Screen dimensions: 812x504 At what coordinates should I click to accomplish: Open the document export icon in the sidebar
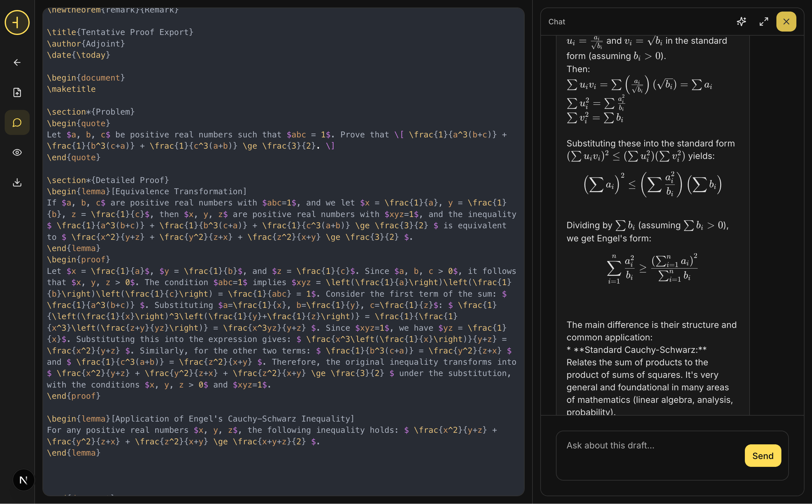(x=17, y=92)
